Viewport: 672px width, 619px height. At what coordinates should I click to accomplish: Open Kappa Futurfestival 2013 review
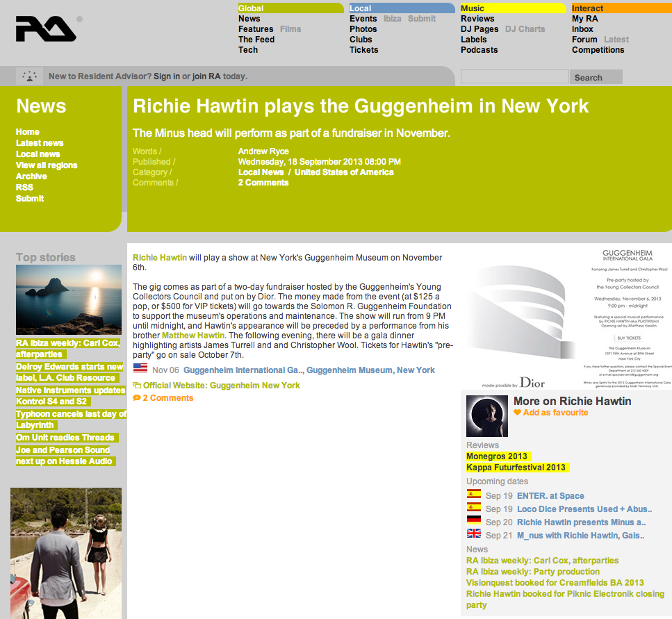518,468
